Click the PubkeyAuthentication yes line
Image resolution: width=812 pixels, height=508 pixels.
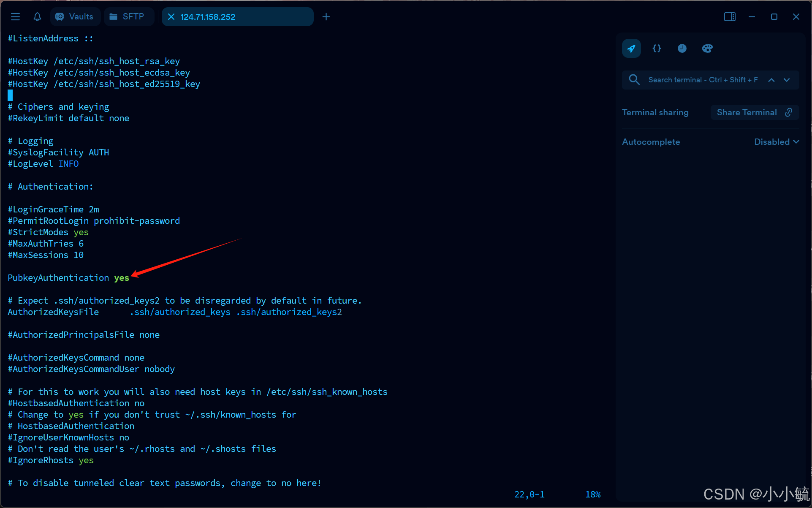point(68,278)
